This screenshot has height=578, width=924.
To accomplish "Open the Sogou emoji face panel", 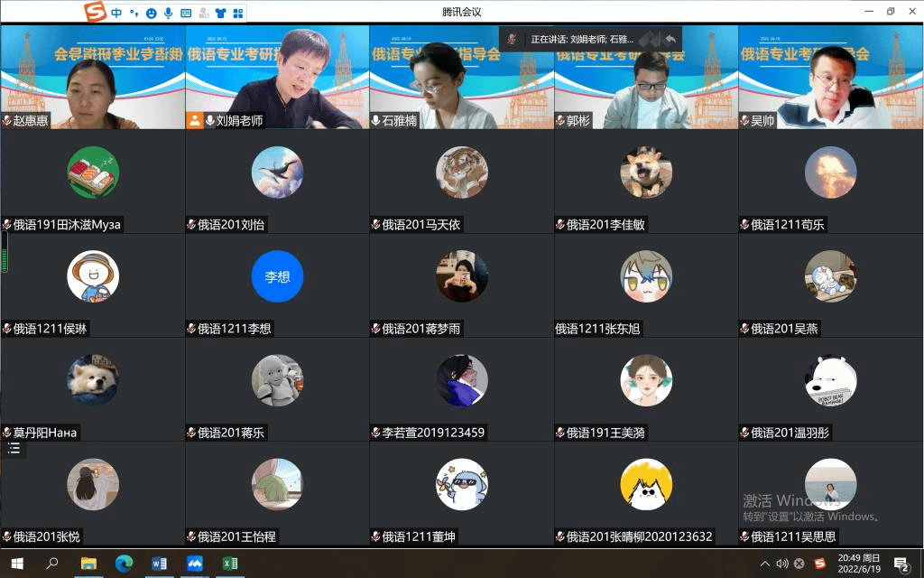I will (151, 14).
